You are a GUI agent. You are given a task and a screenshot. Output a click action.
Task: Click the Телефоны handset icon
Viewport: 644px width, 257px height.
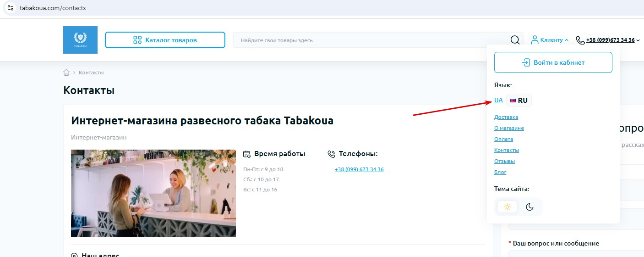point(332,154)
